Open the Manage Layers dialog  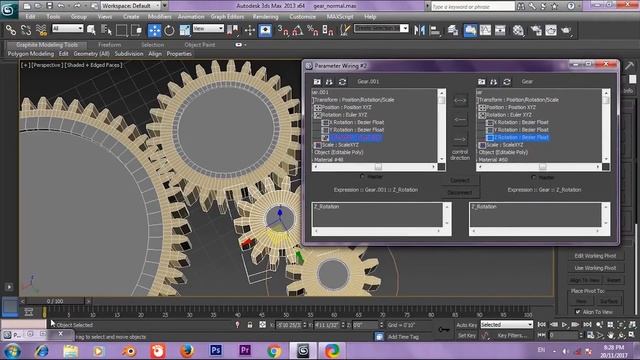pyautogui.click(x=453, y=30)
